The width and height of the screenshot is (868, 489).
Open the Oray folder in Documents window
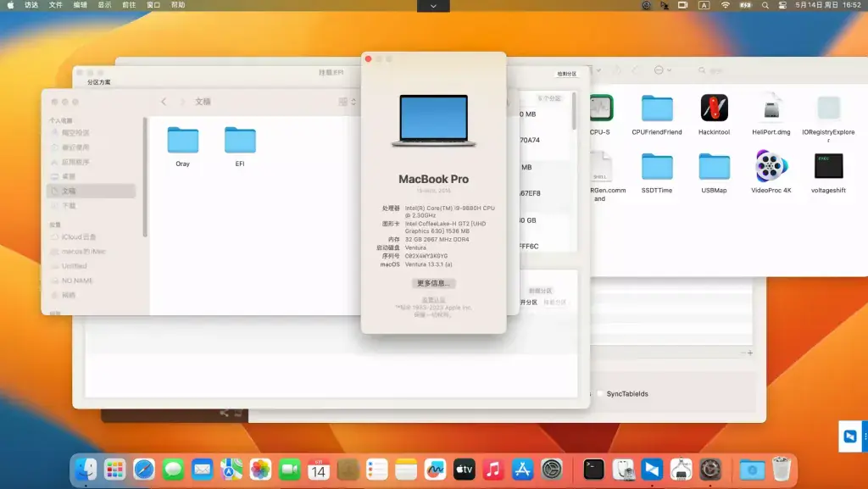183,141
